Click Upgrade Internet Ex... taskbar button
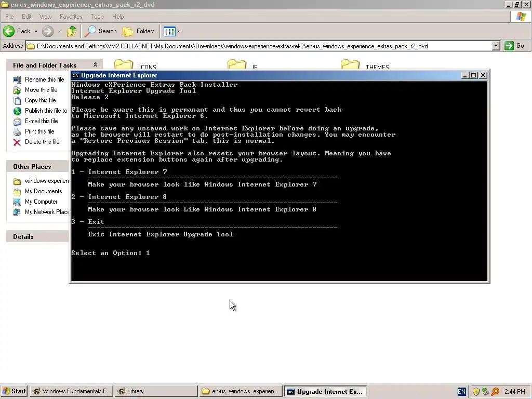The image size is (532, 399). tap(325, 391)
